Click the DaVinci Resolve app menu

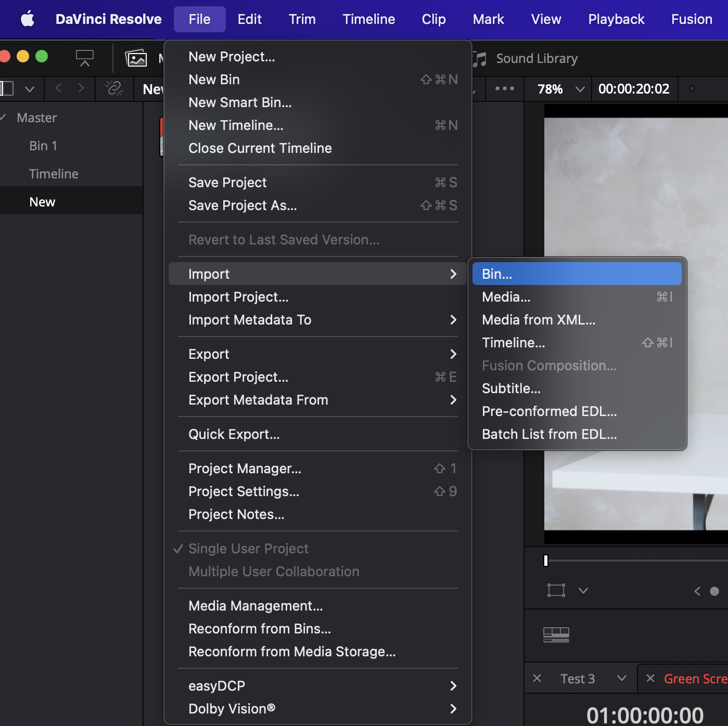[108, 19]
